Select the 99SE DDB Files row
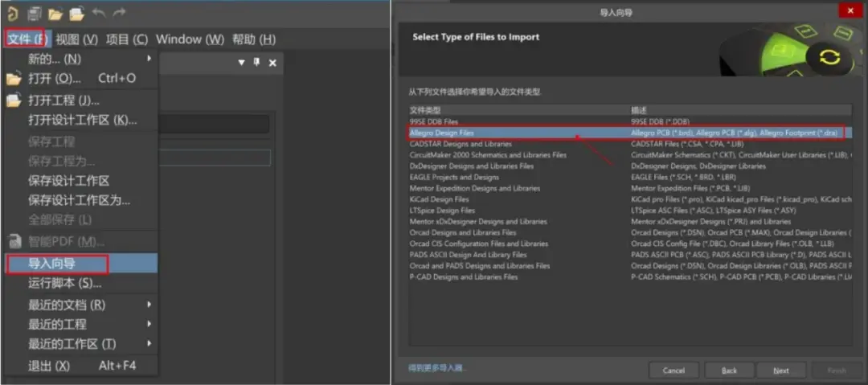 coord(631,121)
